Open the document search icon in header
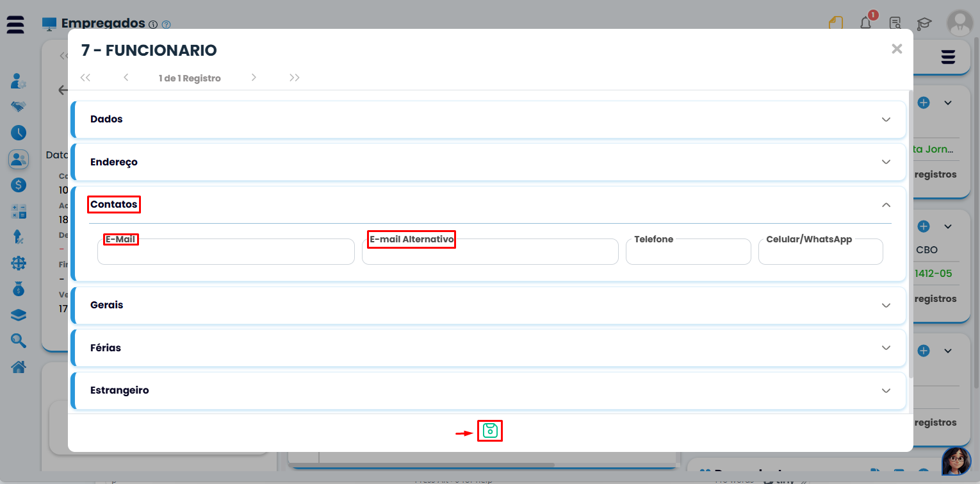The height and width of the screenshot is (484, 980). (895, 24)
